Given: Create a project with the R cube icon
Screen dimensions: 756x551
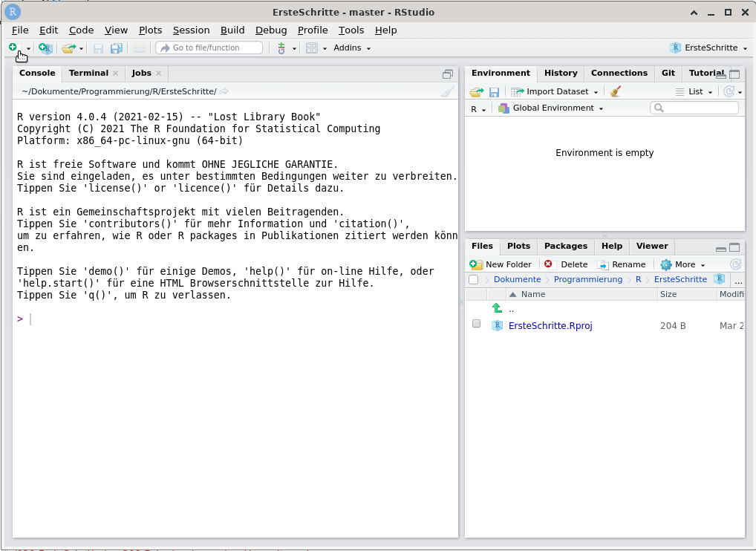Looking at the screenshot, I should 46,48.
